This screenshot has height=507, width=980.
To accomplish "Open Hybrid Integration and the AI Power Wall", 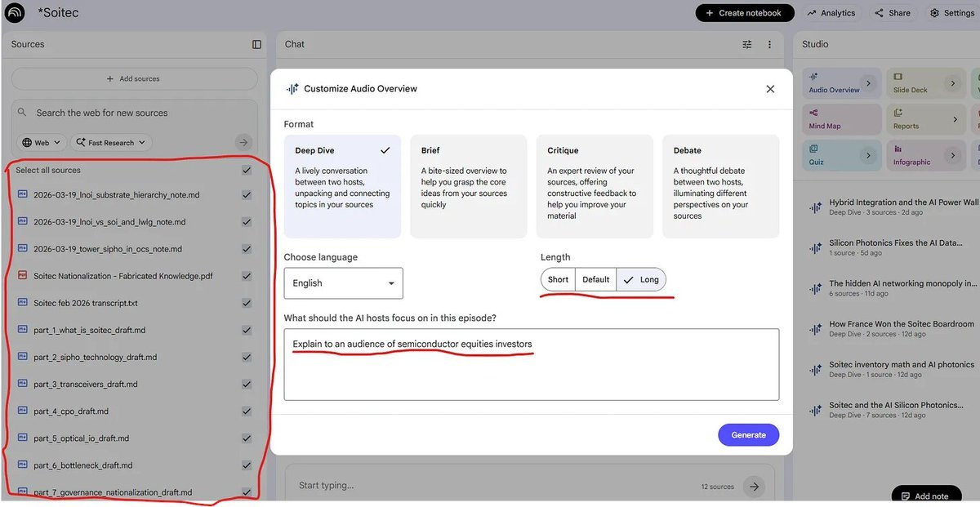I will (893, 207).
